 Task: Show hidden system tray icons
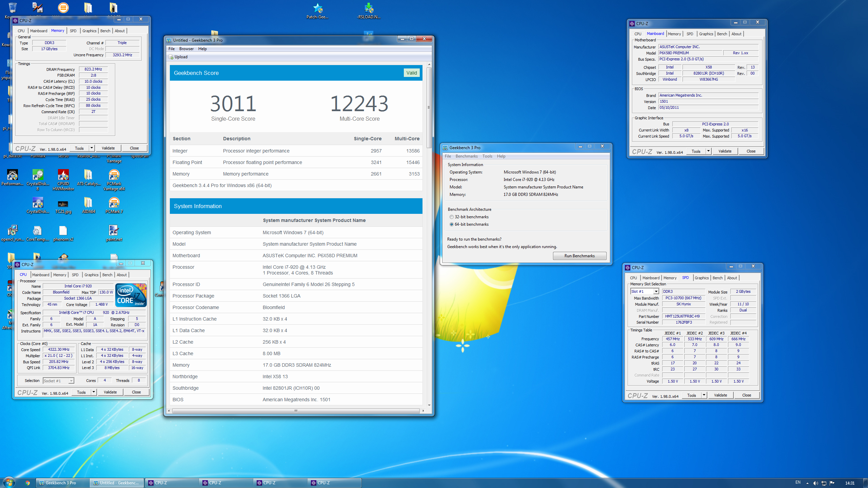[x=808, y=483]
